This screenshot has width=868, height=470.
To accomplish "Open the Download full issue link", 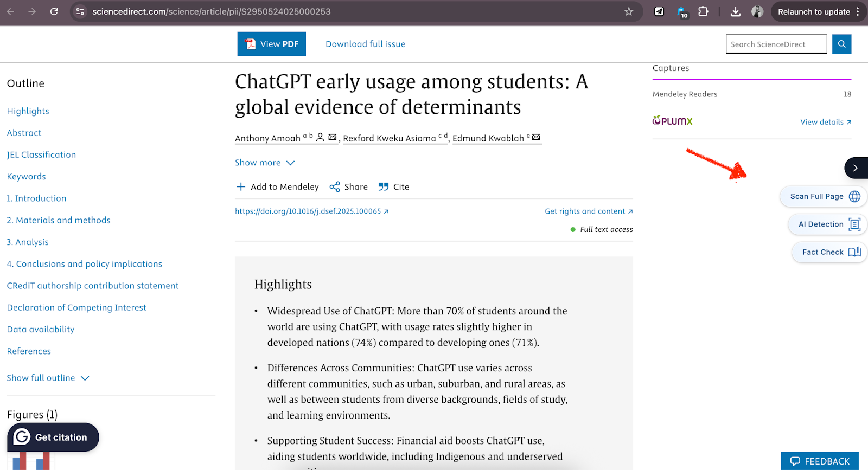I will 365,44.
